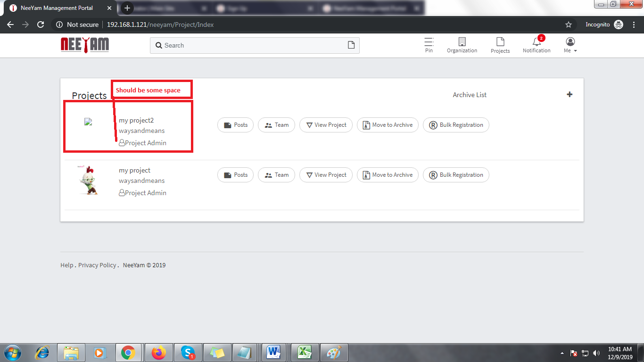Open the Privacy Policy footer link
The image size is (644, 362).
[97, 265]
